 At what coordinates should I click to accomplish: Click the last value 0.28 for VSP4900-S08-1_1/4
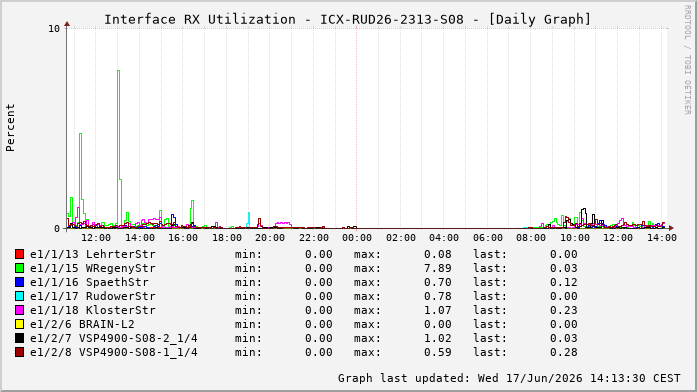pyautogui.click(x=564, y=352)
